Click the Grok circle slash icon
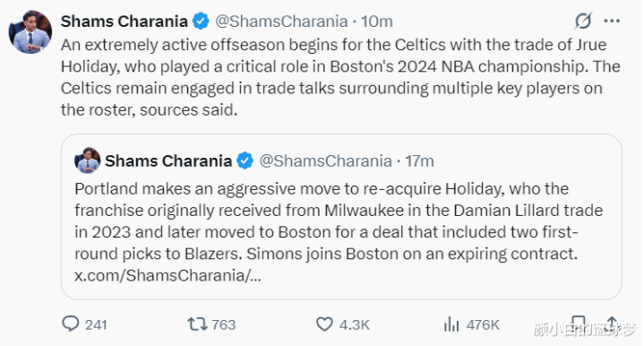The height and width of the screenshot is (346, 644). coord(583,21)
